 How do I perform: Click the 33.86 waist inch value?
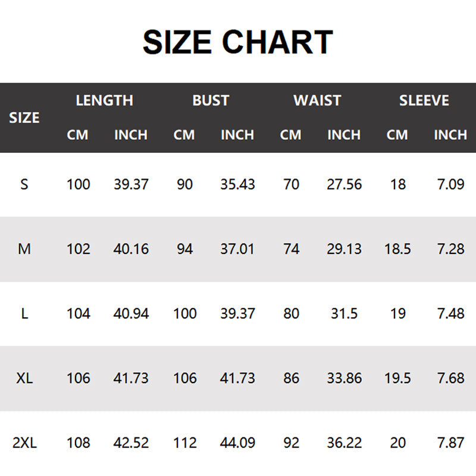[344, 378]
